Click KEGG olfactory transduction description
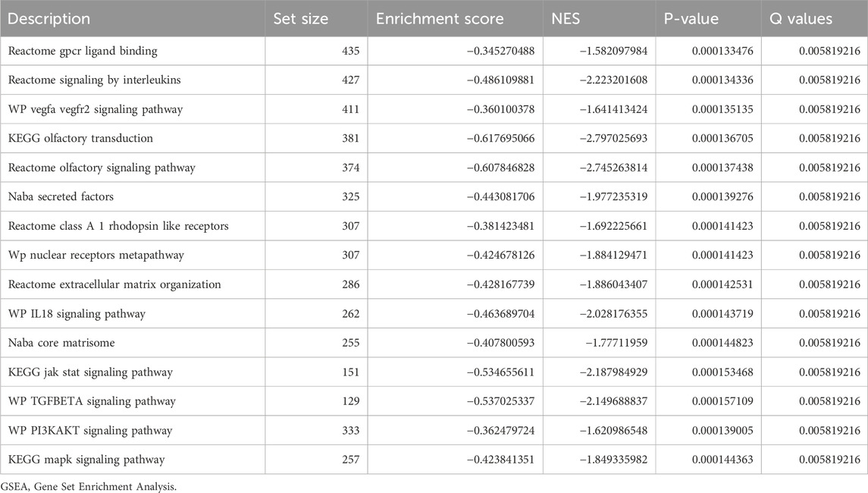Viewport: 868px width, 493px height. [x=80, y=139]
